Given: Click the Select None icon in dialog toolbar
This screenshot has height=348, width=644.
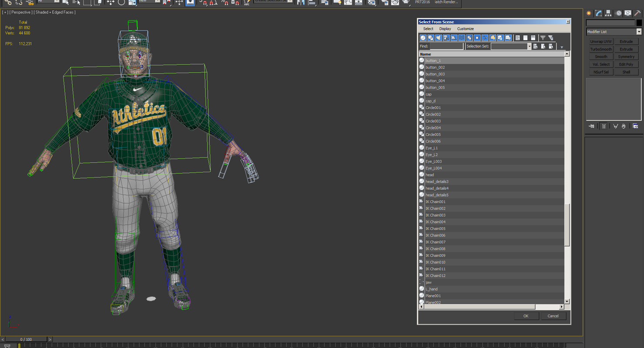Looking at the screenshot, I should coord(526,38).
